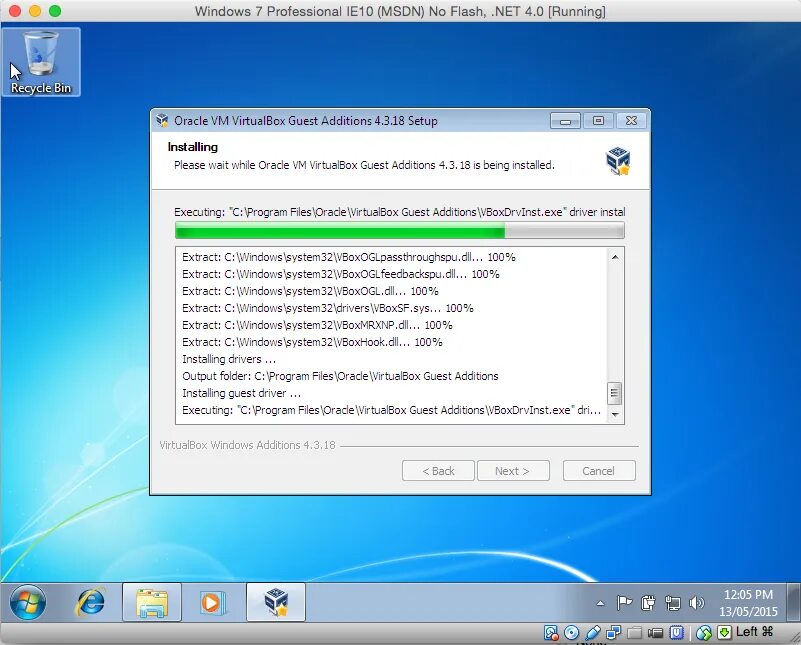Viewport: 801px width, 645px height.
Task: Click VirtualBox shared folders indicator
Action: point(634,633)
